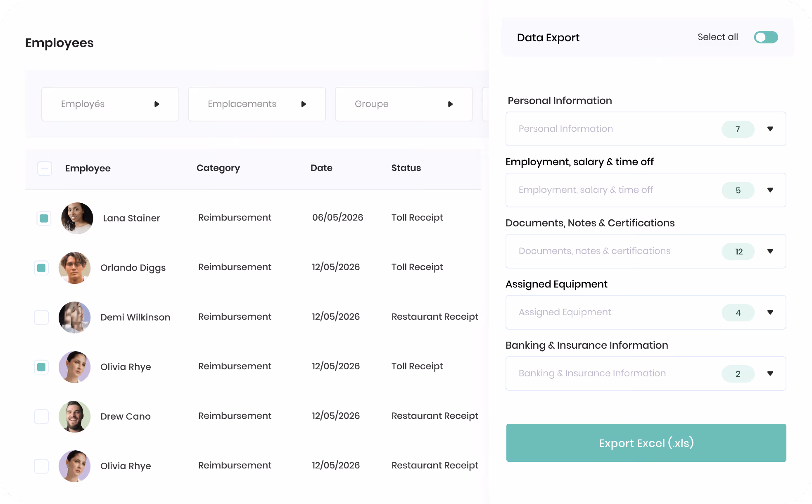
Task: Sort by the Date column header
Action: 321,168
